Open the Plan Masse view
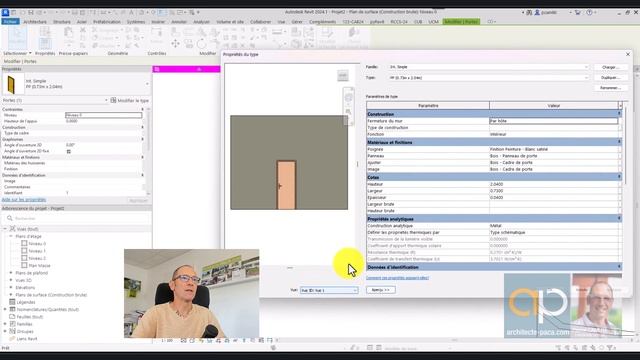The image size is (640, 360). coord(39,266)
